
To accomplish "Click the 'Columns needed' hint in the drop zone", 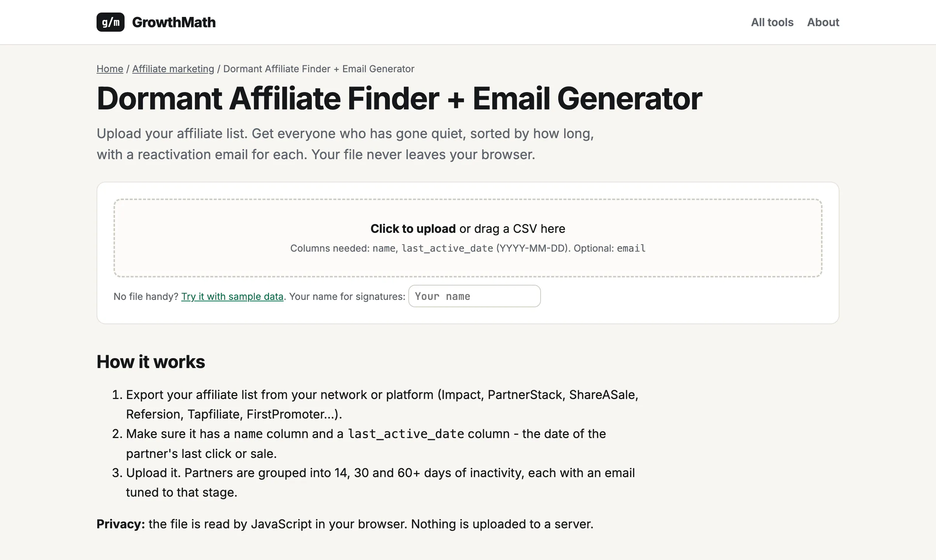I will point(468,248).
